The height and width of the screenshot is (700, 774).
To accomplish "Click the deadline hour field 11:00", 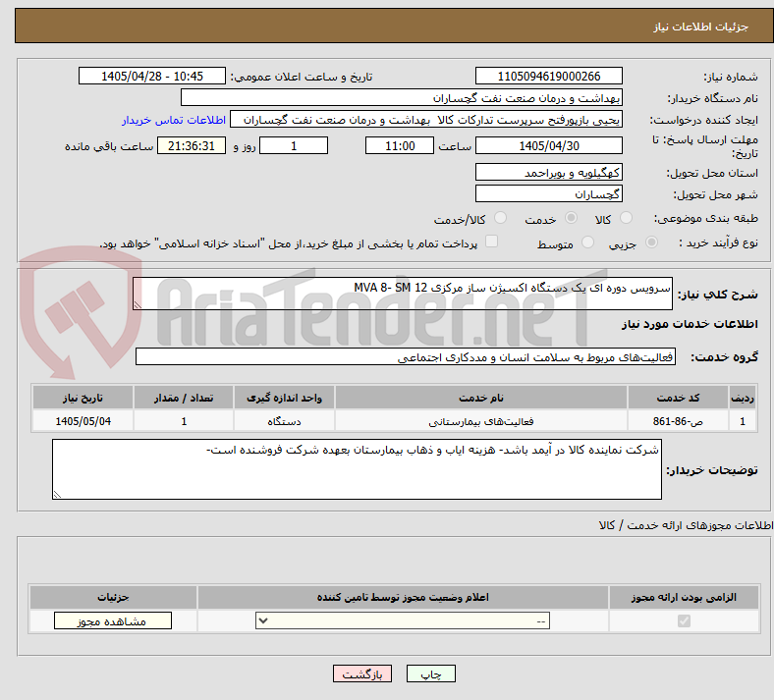I will [x=400, y=145].
